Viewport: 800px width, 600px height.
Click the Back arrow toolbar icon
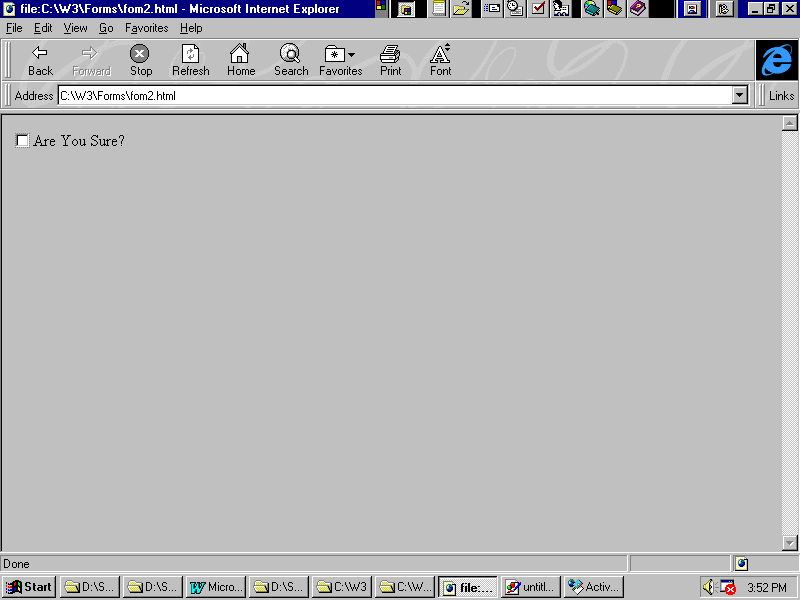pos(40,60)
